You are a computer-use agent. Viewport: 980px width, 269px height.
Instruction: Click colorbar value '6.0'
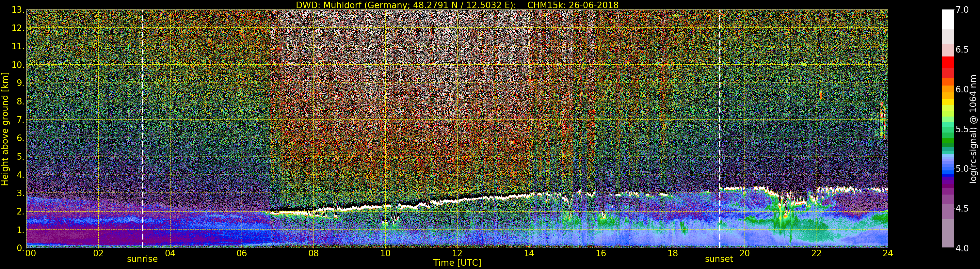coord(962,89)
